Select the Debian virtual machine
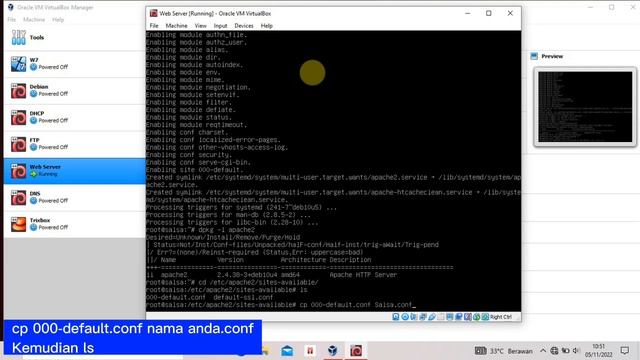Screen dimensions: 640x360 74,91
